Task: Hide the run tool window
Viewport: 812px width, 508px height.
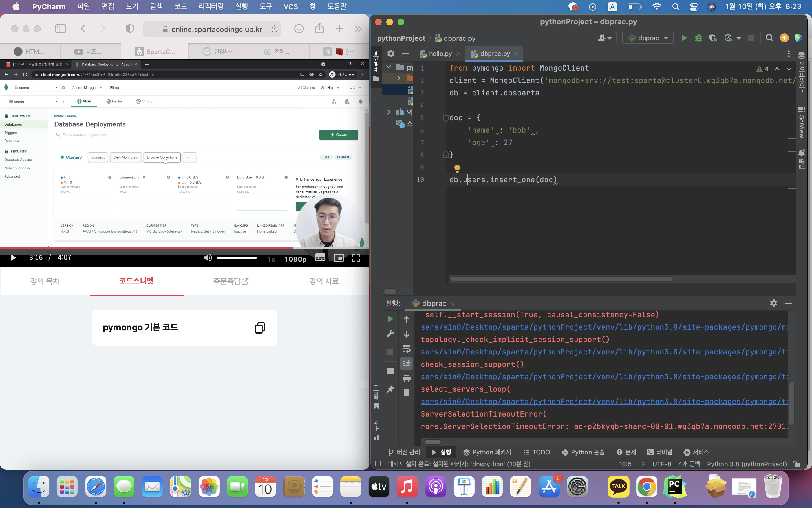Action: [x=788, y=303]
